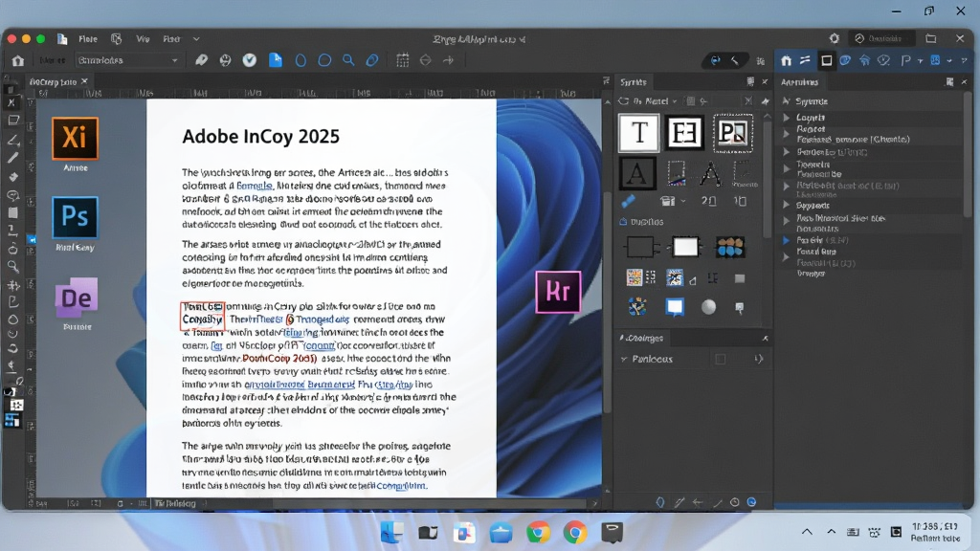
Task: Expand the Syyaeds tree row
Action: tap(787, 205)
